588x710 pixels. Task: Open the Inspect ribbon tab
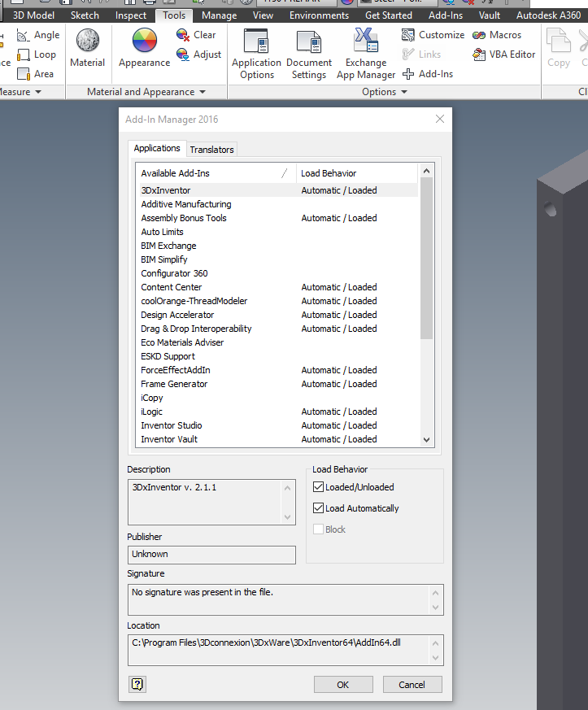131,15
